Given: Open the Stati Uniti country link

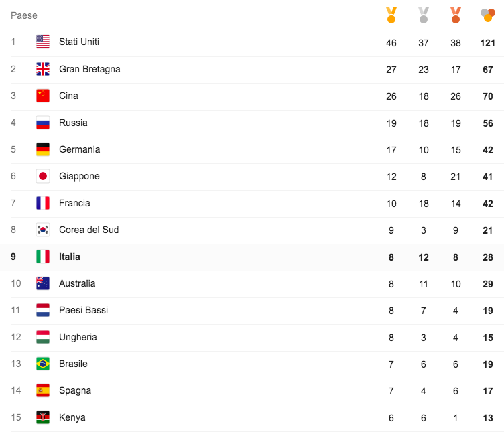Looking at the screenshot, I should 79,42.
